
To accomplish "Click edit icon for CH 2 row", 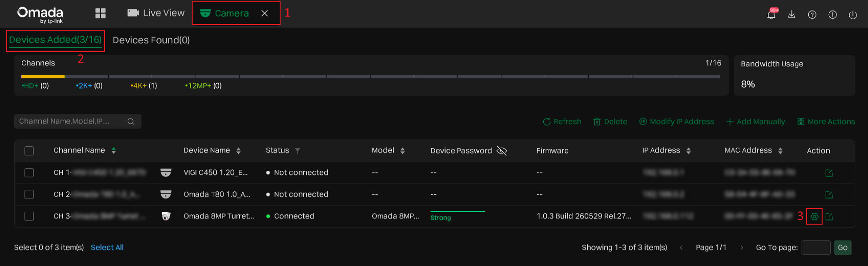I will point(829,195).
